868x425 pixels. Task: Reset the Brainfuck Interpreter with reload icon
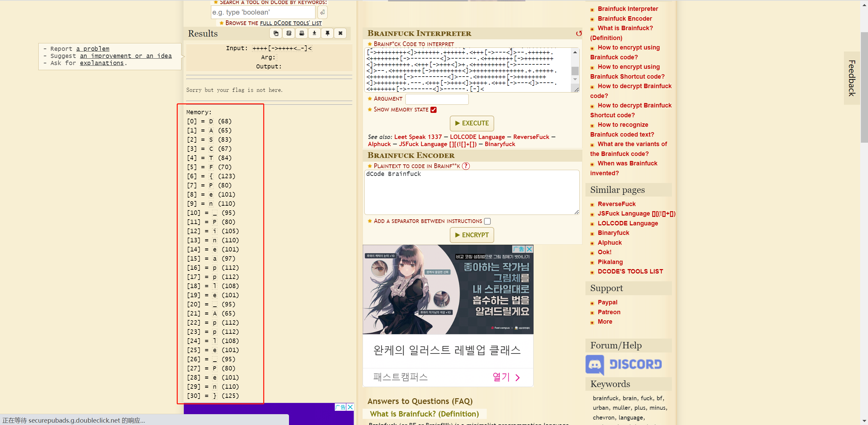coord(579,33)
